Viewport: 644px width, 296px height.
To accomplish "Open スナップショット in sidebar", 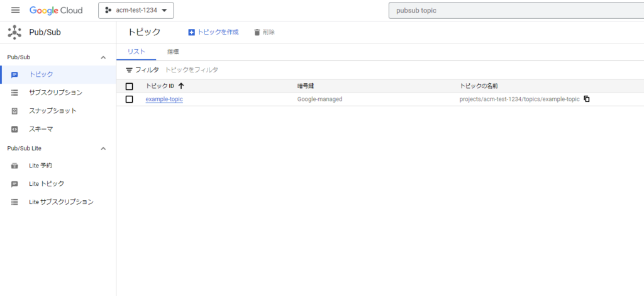I will pyautogui.click(x=58, y=111).
